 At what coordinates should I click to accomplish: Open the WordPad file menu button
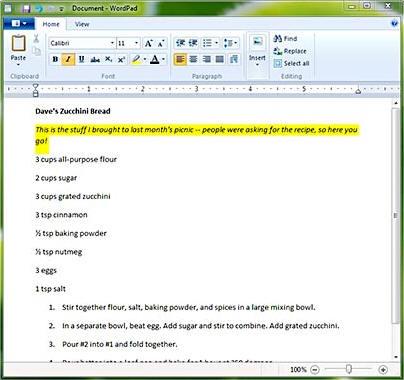[19, 24]
